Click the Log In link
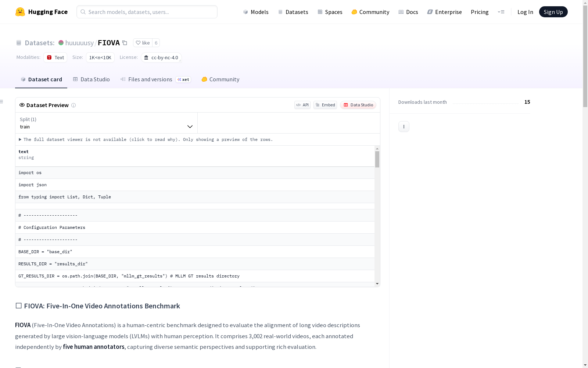Viewport: 588px width, 368px height. [x=525, y=12]
